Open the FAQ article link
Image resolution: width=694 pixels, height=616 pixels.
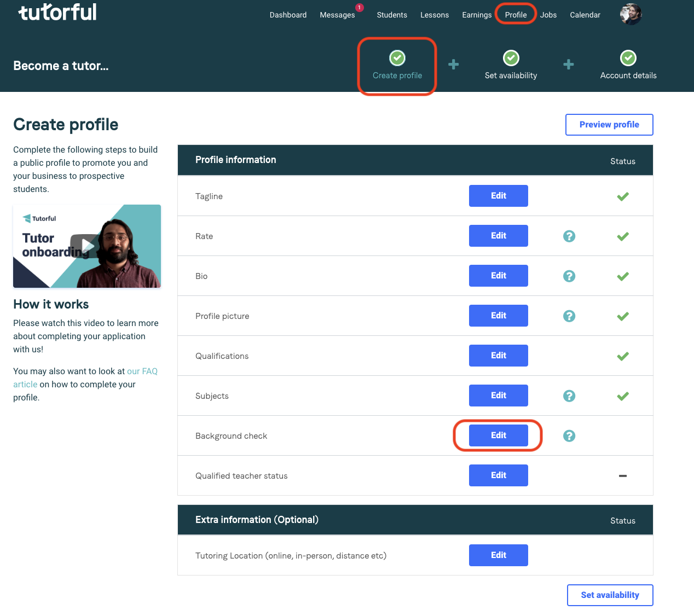click(x=85, y=377)
